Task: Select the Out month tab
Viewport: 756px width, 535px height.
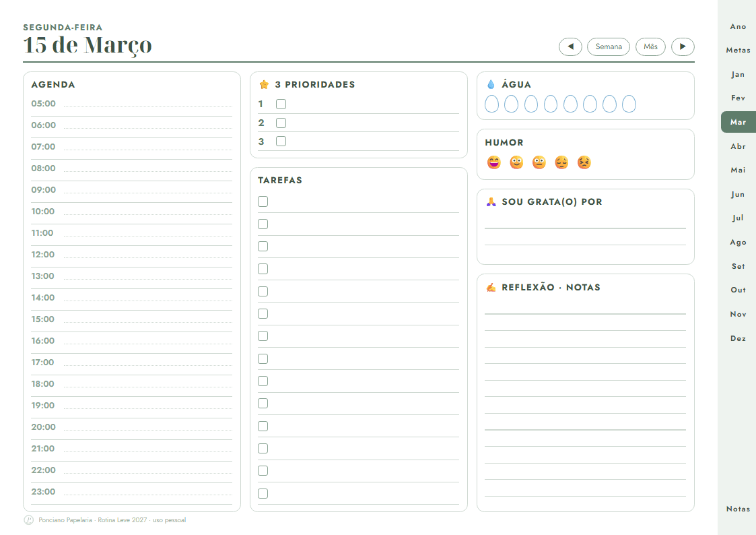Action: [738, 290]
